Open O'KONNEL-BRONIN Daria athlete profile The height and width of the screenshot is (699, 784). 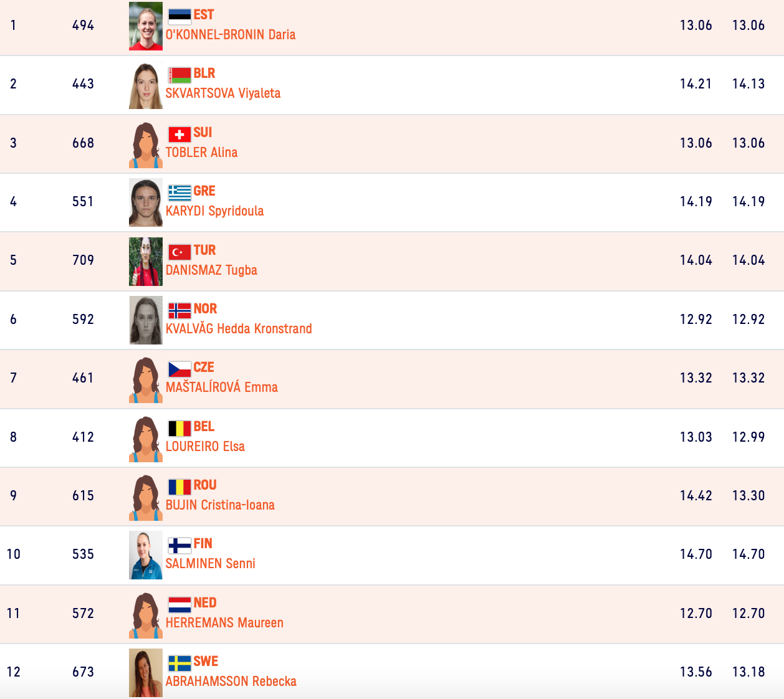tap(231, 35)
